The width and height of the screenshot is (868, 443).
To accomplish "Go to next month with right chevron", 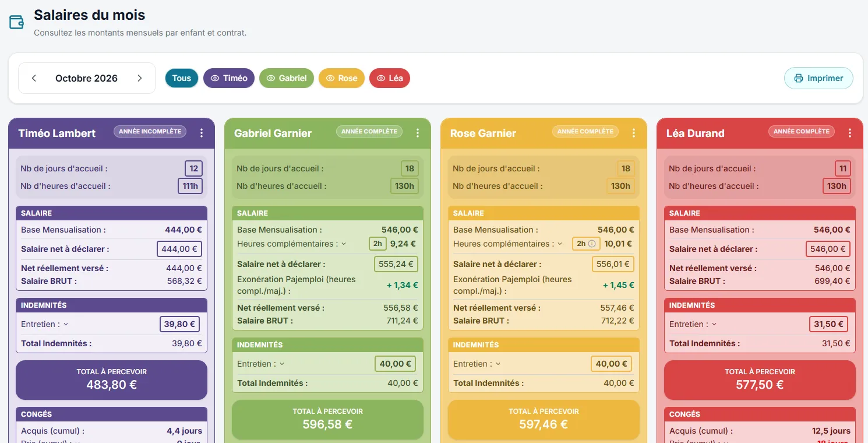I will (140, 78).
